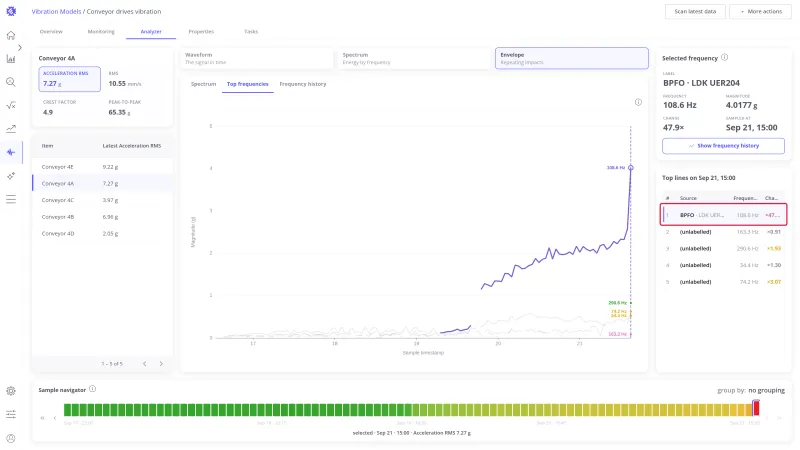The image size is (800, 450).
Task: Select Conveyor 4C row
Action: tap(103, 200)
